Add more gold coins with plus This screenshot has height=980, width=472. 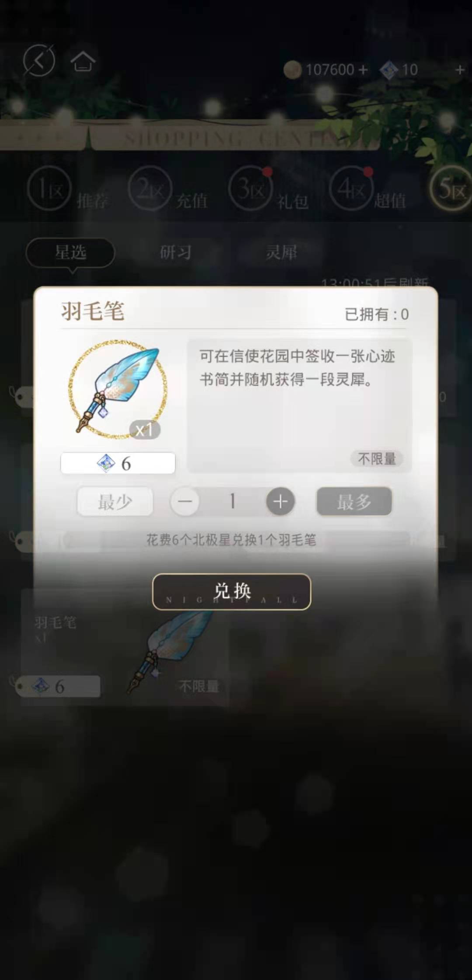363,70
